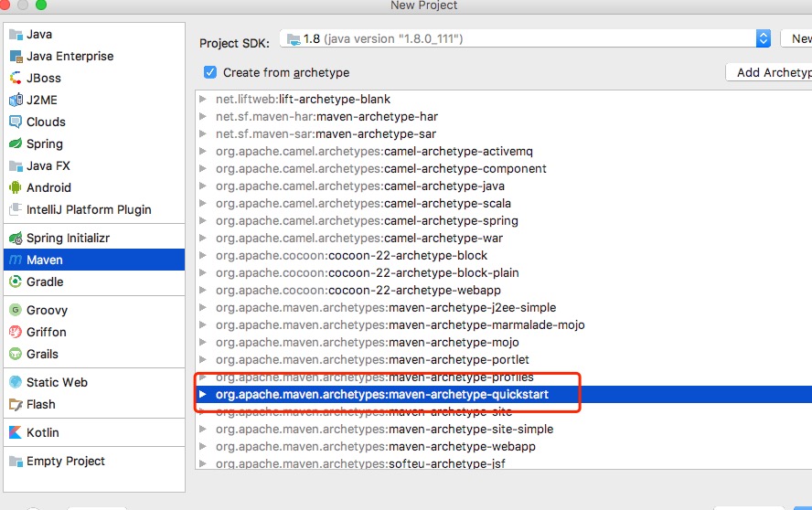812x510 pixels.
Task: Open the Project SDK dropdown arrows
Action: point(763,38)
